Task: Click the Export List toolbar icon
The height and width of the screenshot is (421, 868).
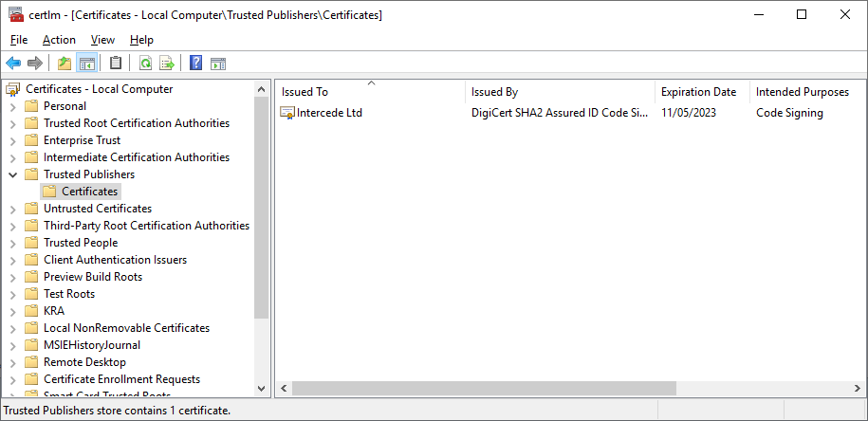Action: (167, 64)
